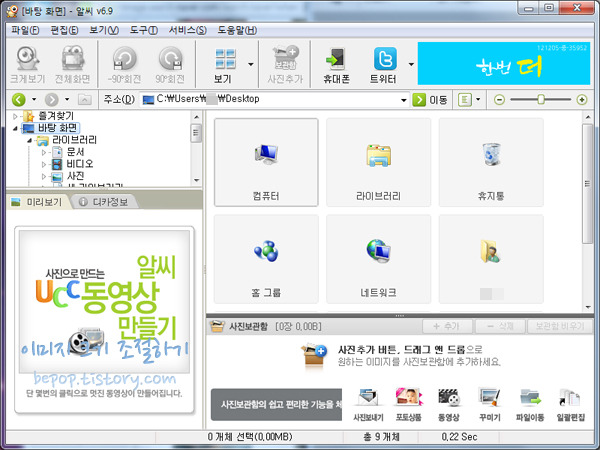Select 바탕 화면 in folder tree
Screen dimensions: 600x450
pos(57,128)
